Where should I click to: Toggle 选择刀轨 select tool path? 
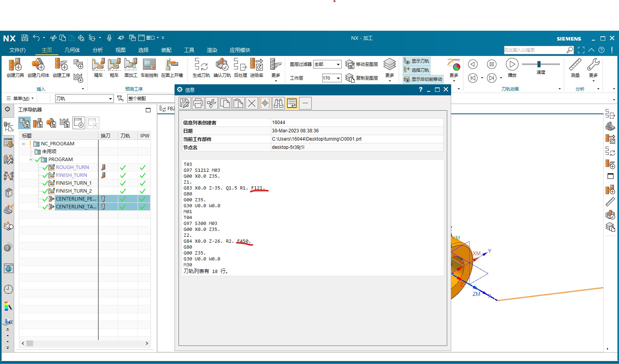416,70
